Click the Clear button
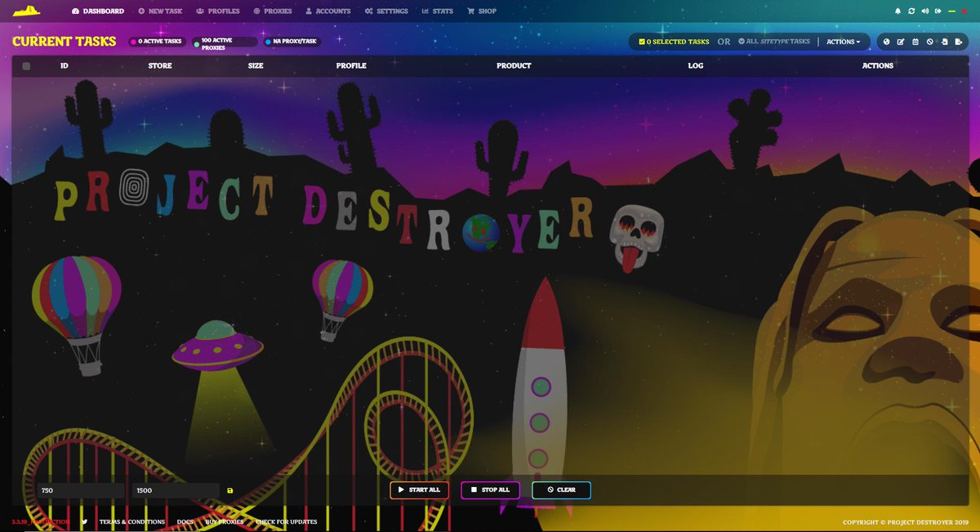 (561, 490)
